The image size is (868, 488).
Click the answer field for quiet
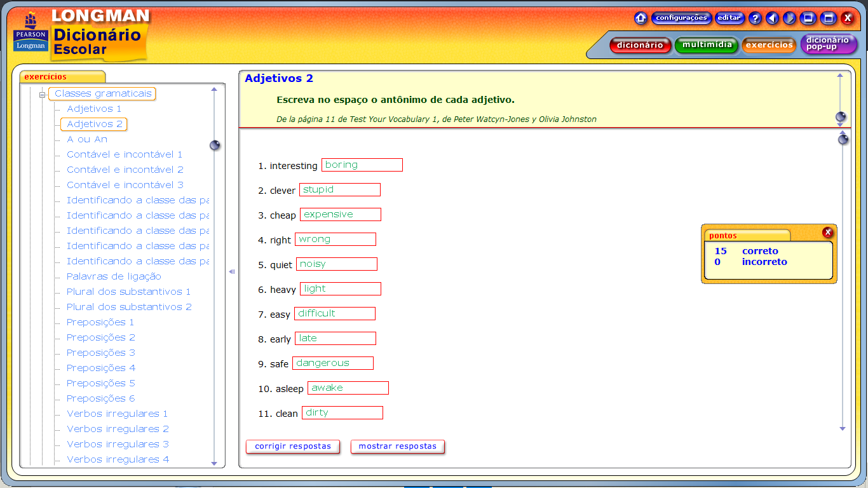click(337, 264)
